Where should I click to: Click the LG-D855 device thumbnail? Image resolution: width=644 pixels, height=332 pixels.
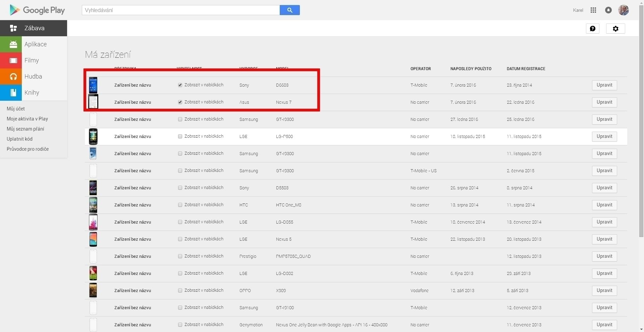click(x=93, y=222)
